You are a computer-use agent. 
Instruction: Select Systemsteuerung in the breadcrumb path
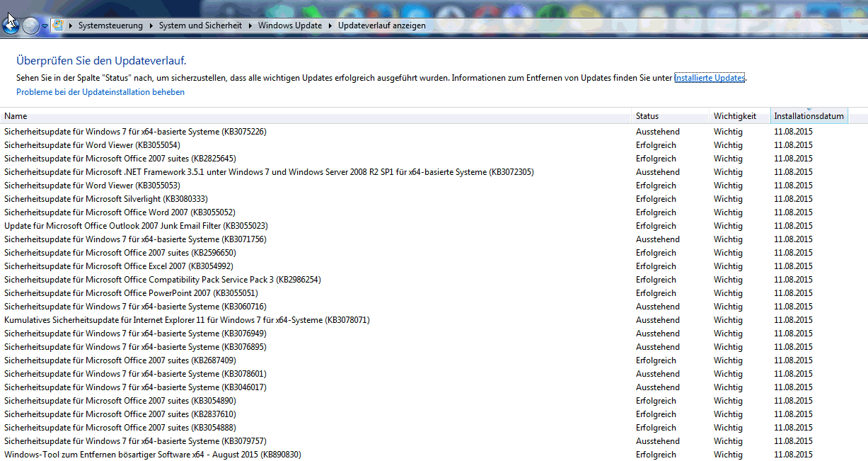click(x=110, y=25)
